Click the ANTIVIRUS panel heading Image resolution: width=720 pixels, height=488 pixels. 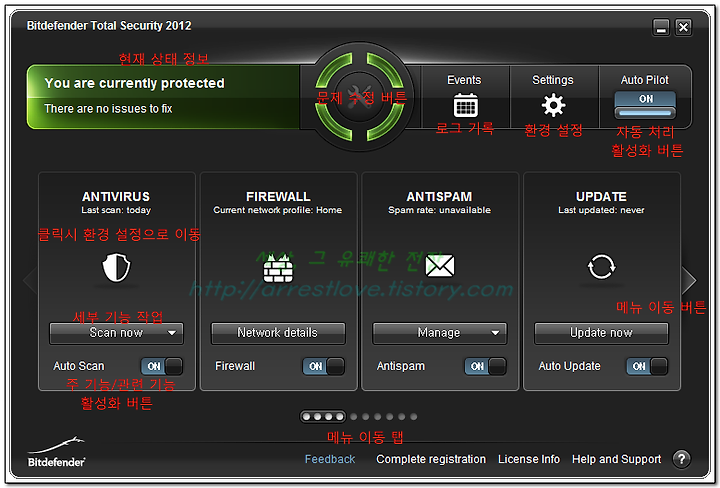pyautogui.click(x=116, y=196)
